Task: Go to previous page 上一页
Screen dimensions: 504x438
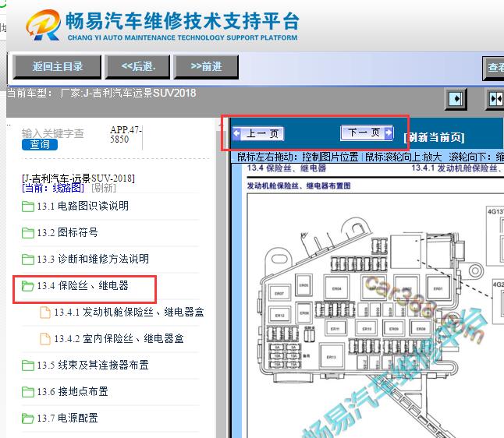Action: [x=258, y=133]
